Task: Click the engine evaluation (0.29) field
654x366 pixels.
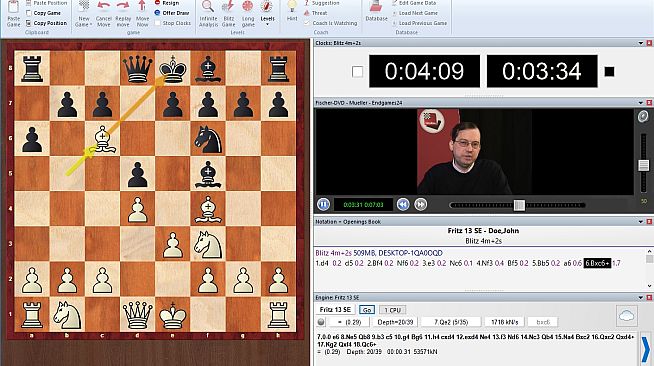Action: 349,322
